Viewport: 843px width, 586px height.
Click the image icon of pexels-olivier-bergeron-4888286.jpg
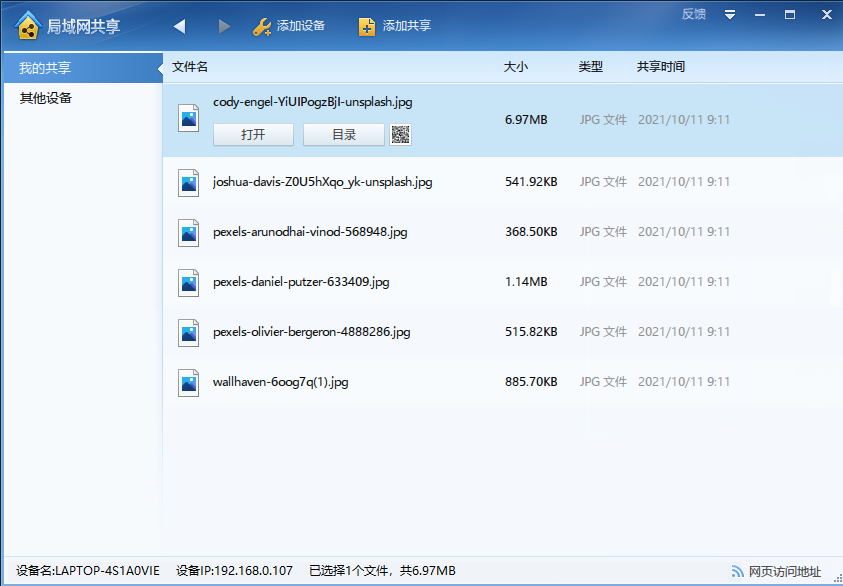[x=189, y=333]
